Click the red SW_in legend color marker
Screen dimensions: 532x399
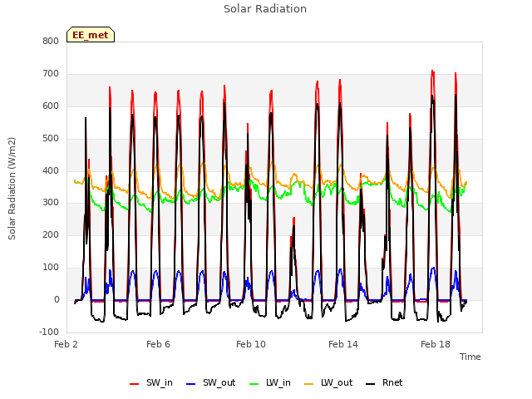pyautogui.click(x=135, y=384)
